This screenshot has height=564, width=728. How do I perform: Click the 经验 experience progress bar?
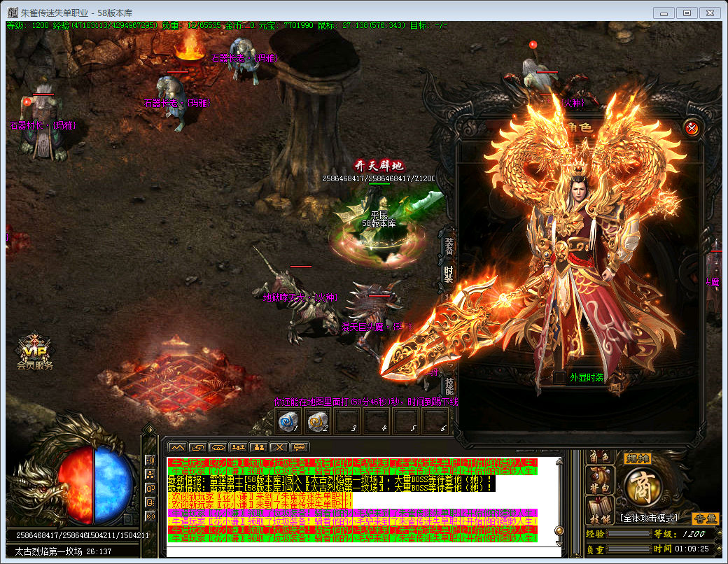tap(629, 534)
